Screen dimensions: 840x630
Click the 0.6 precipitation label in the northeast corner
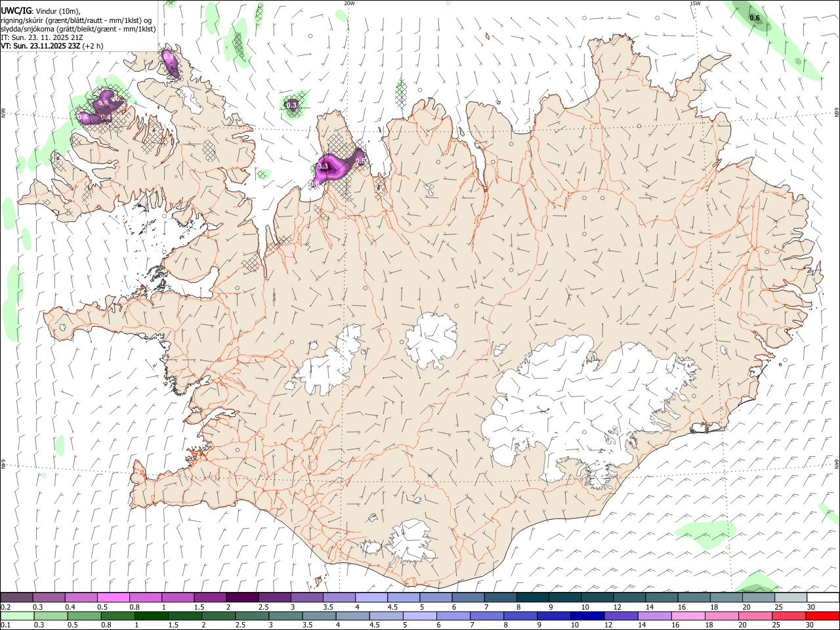[755, 18]
